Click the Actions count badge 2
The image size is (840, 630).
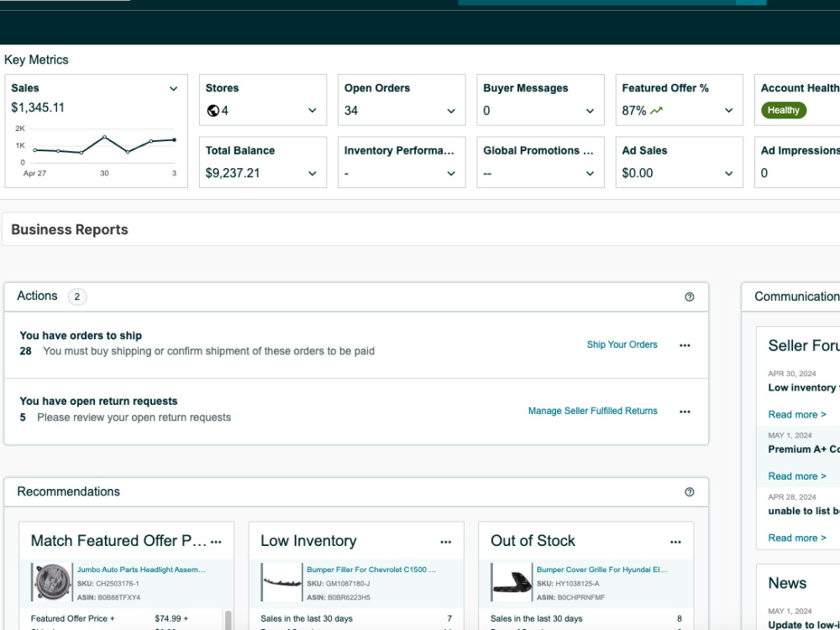(x=77, y=297)
